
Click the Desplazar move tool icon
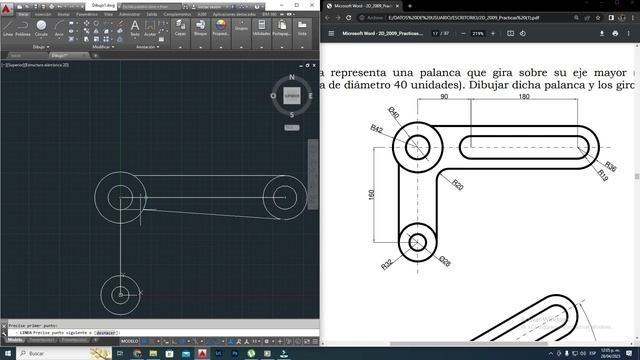pyautogui.click(x=87, y=23)
